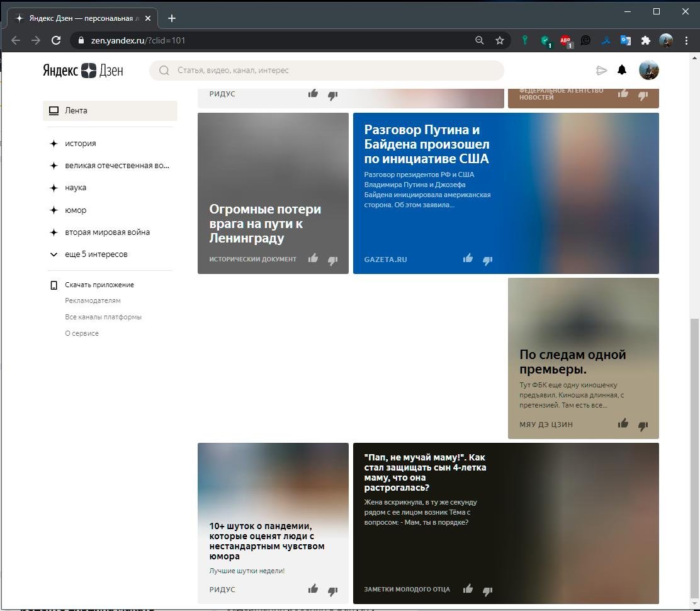
Task: Open GAZETA.RU channel name
Action: click(385, 260)
